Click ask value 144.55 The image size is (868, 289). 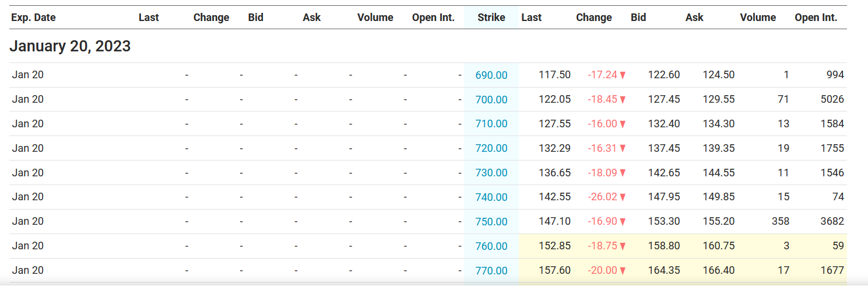point(719,173)
